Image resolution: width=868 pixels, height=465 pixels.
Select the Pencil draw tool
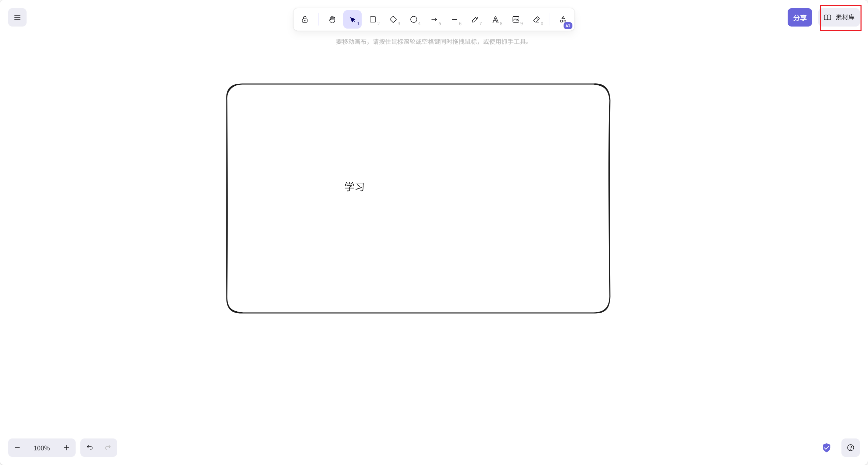(475, 19)
